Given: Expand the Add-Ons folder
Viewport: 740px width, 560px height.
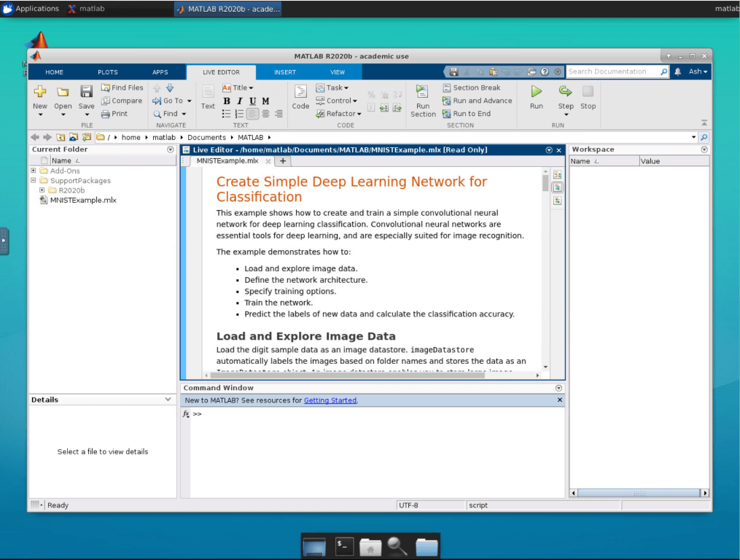Looking at the screenshot, I should (x=34, y=171).
